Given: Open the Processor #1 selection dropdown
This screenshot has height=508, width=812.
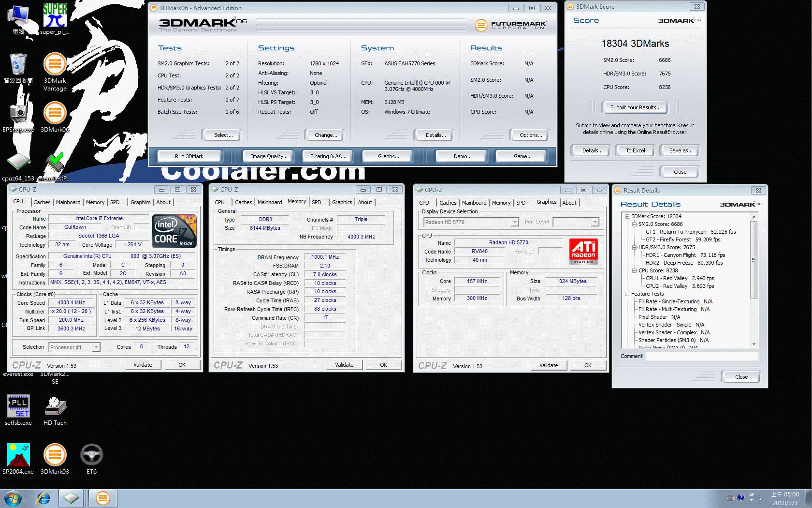Looking at the screenshot, I should (74, 347).
